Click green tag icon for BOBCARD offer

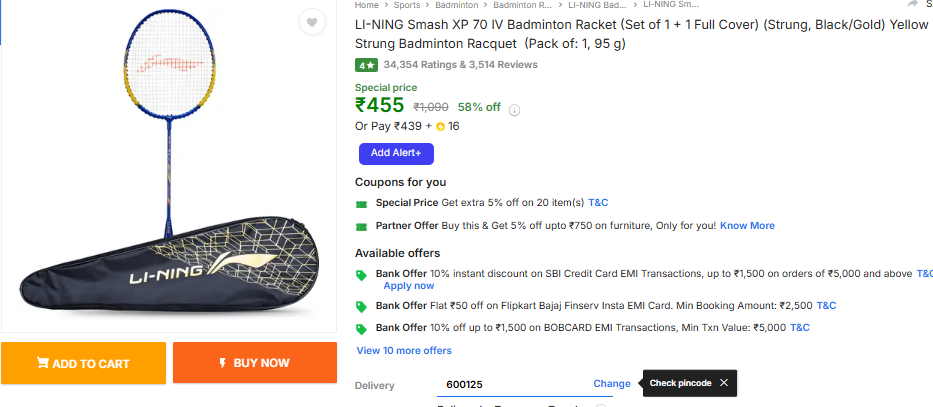click(x=362, y=328)
